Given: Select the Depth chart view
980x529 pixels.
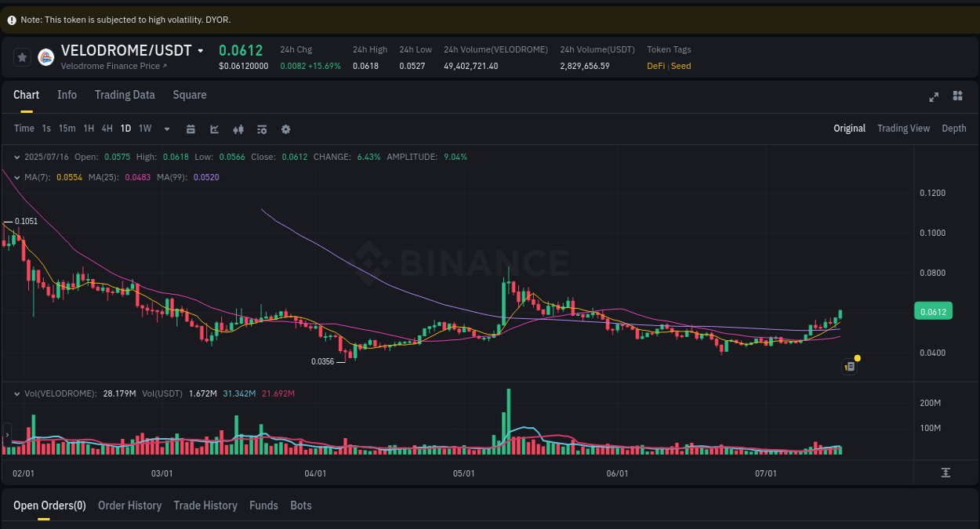Looking at the screenshot, I should [953, 128].
